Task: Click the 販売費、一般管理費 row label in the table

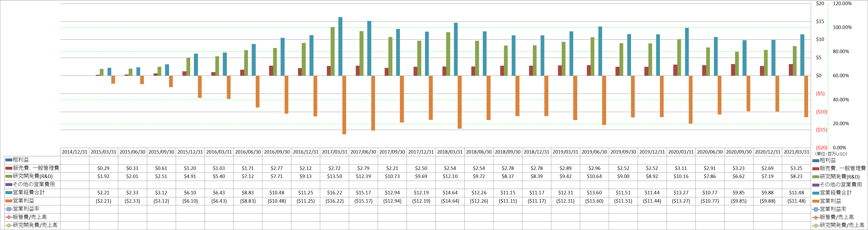Action: pyautogui.click(x=36, y=168)
